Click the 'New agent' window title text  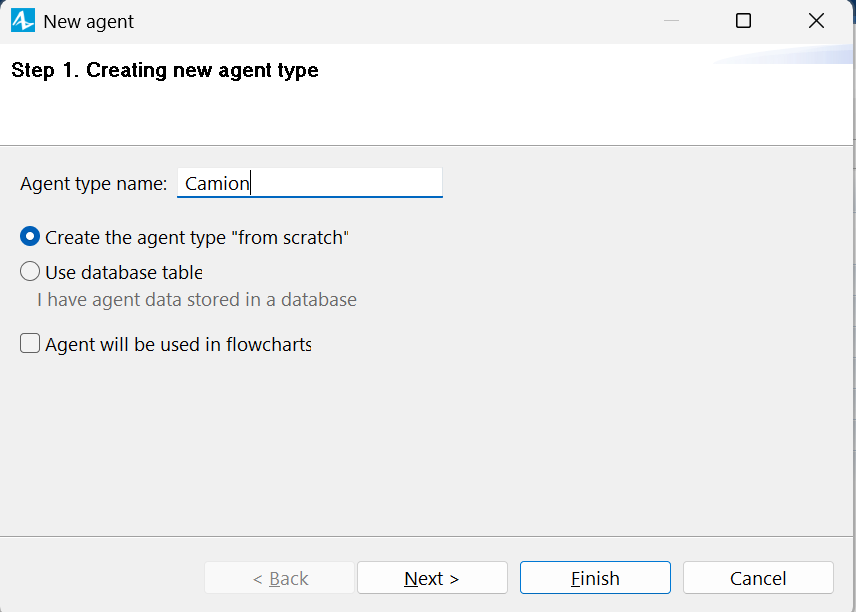click(88, 22)
